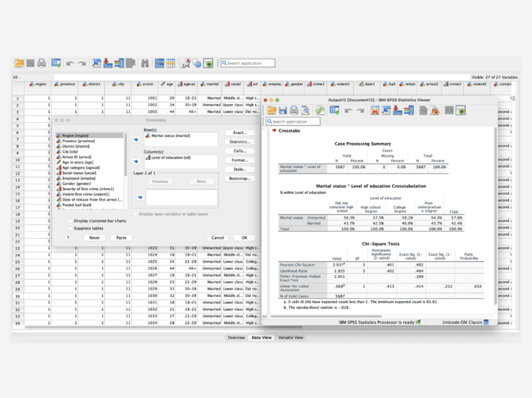
Task: Open the Statistics dialog in Crosstabs
Action: [x=240, y=141]
